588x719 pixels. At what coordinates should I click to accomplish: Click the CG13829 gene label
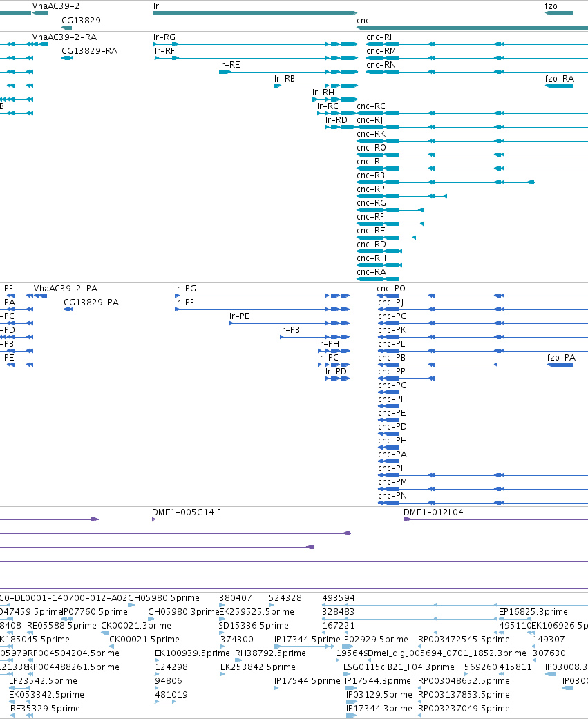pos(81,20)
